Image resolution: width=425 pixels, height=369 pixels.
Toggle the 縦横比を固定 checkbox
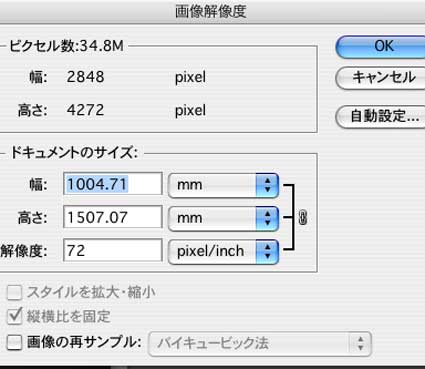point(14,316)
